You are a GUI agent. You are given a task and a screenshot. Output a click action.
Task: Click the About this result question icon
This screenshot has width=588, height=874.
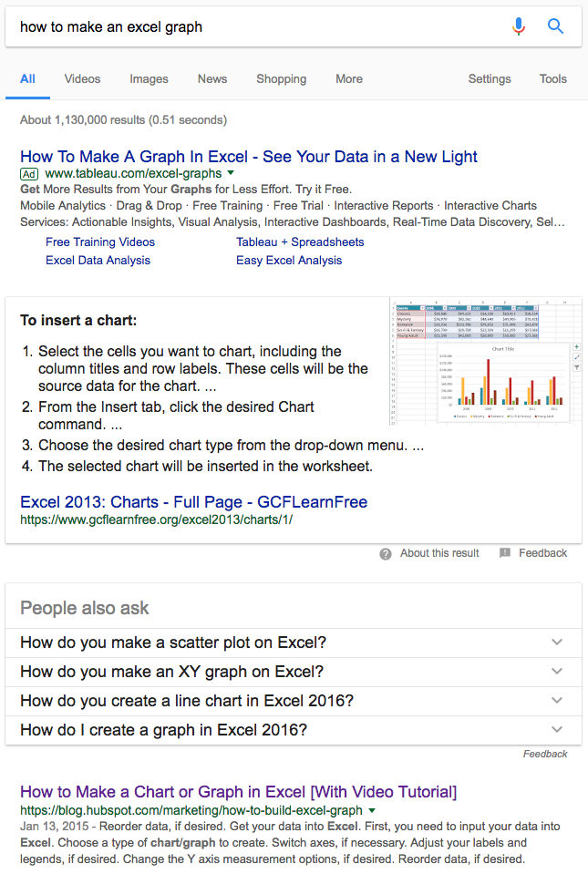pos(386,553)
